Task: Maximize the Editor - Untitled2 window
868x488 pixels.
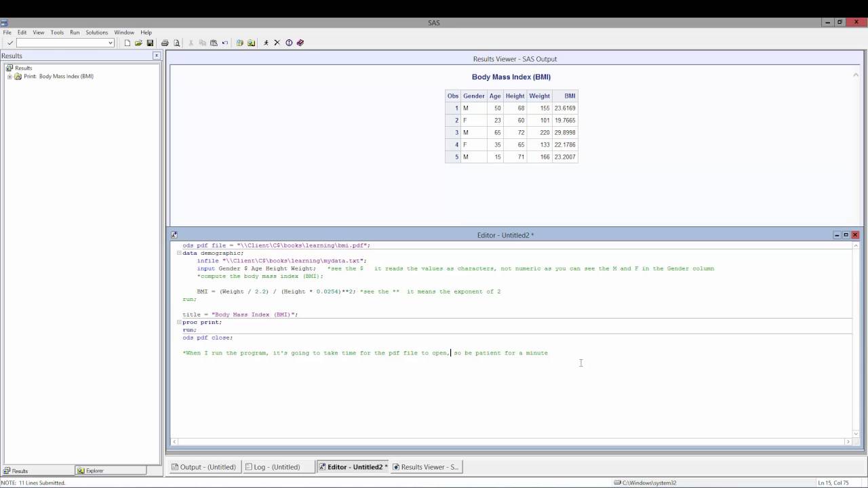Action: click(846, 235)
